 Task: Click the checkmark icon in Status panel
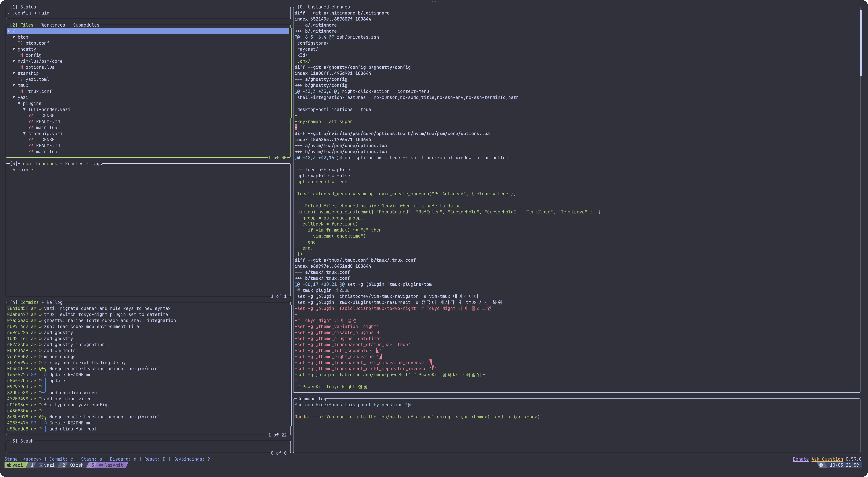8,13
